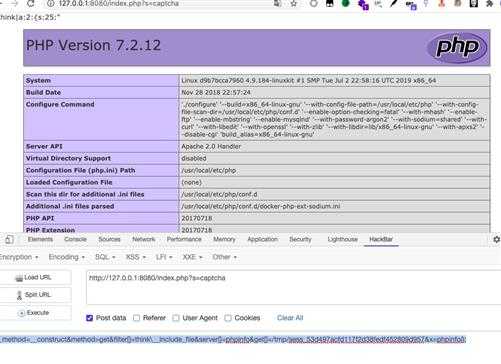Click the translate page icon in address bar
This screenshot has height=364, width=501.
(277, 3)
